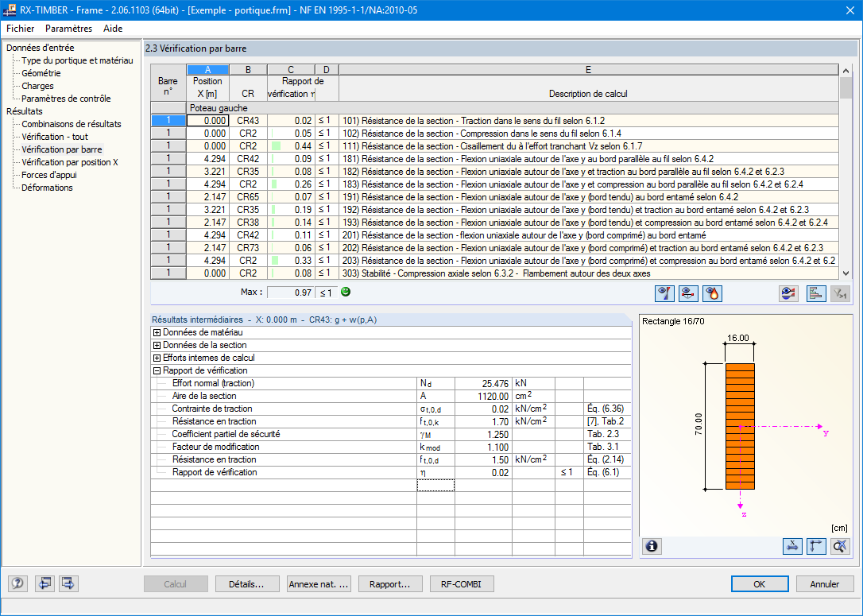Confirm with the OK button
The height and width of the screenshot is (616, 863).
tap(760, 584)
